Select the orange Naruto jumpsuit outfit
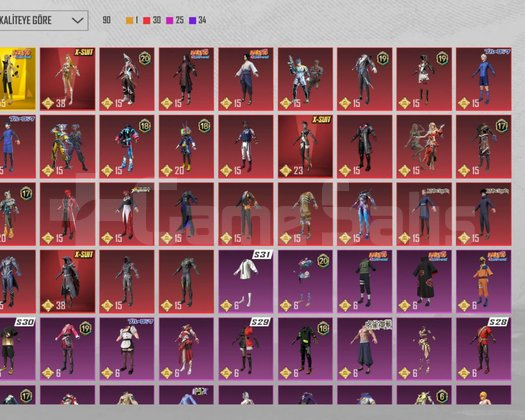The width and height of the screenshot is (525, 420). [x=484, y=281]
